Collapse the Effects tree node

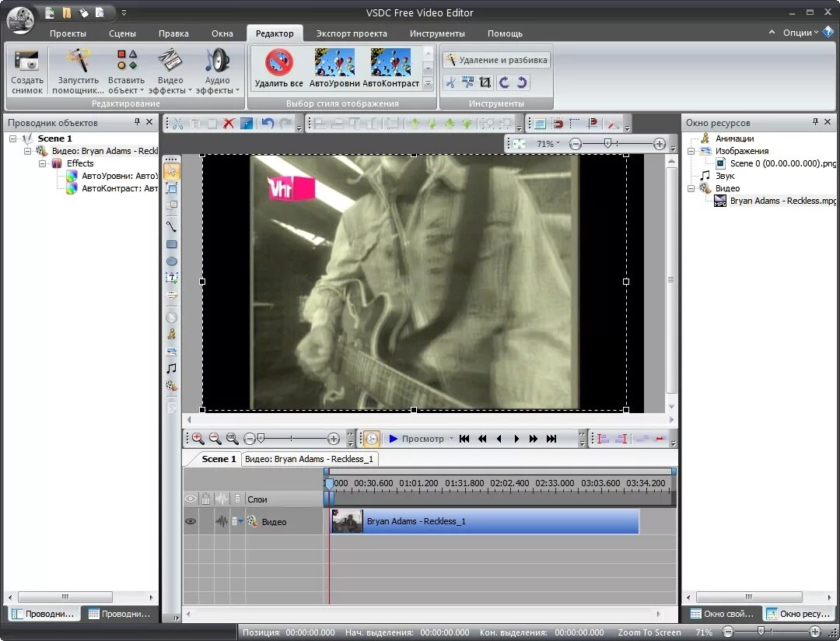pyautogui.click(x=42, y=163)
